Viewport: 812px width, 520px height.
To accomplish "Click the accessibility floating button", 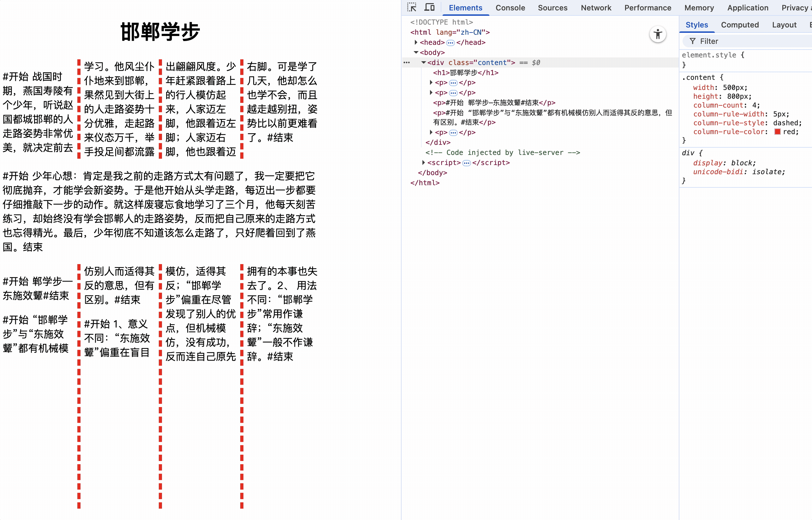I will click(657, 34).
